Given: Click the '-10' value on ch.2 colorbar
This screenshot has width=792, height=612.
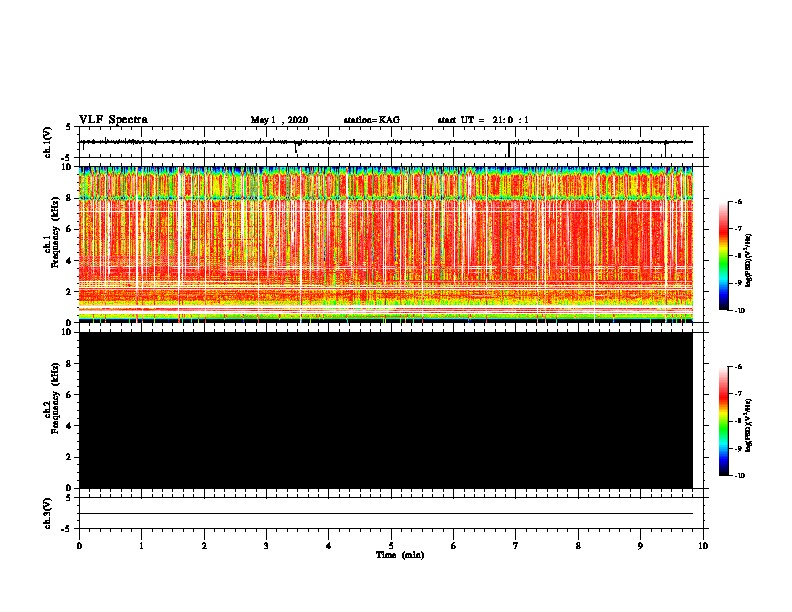Looking at the screenshot, I should pyautogui.click(x=739, y=475).
